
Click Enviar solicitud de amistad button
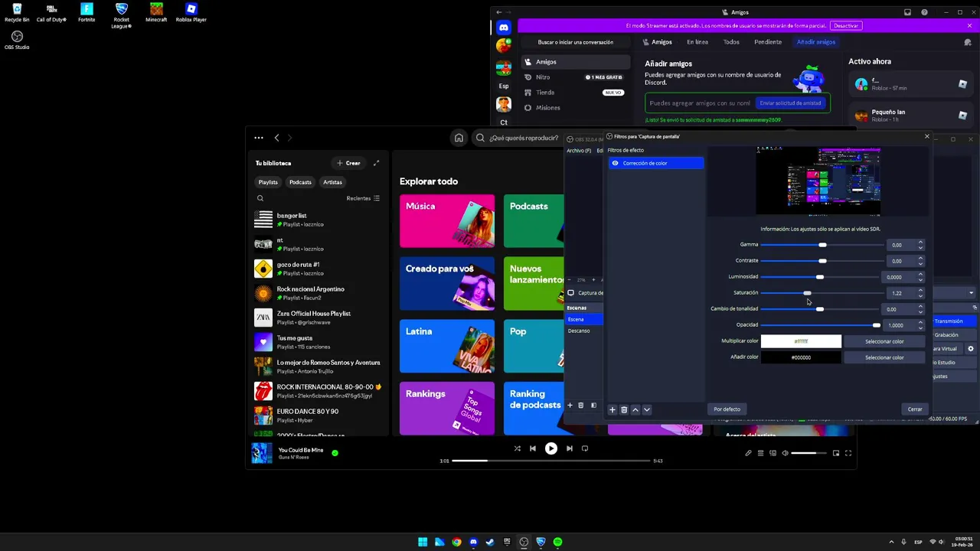click(x=790, y=103)
